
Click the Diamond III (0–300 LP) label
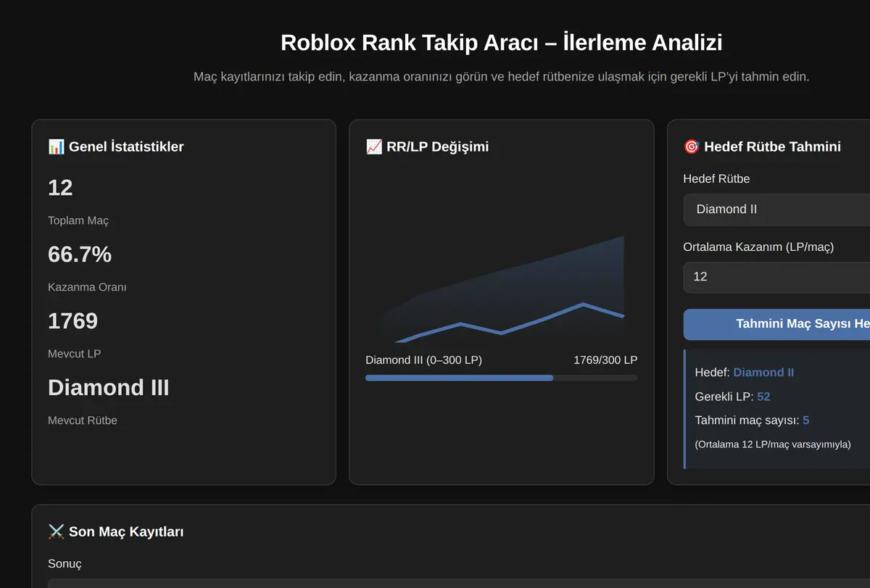coord(423,360)
